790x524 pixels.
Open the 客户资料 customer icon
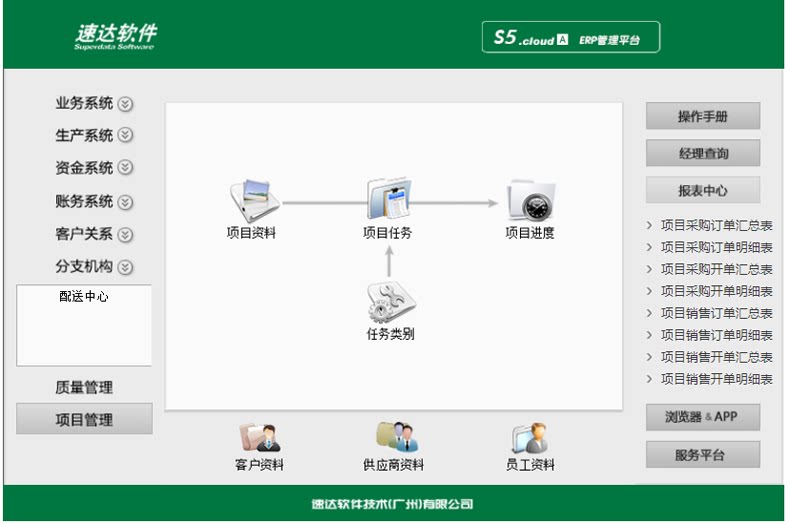click(x=259, y=437)
